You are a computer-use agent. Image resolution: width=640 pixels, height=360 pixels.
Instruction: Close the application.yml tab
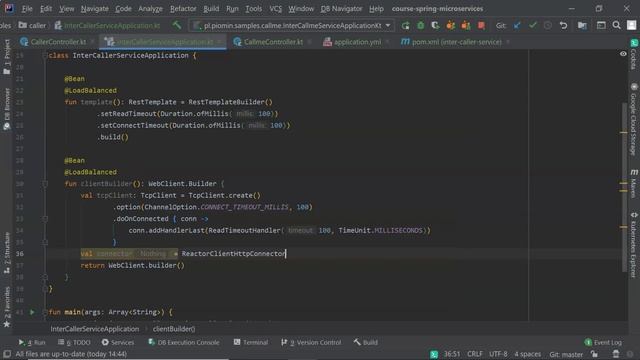click(387, 42)
